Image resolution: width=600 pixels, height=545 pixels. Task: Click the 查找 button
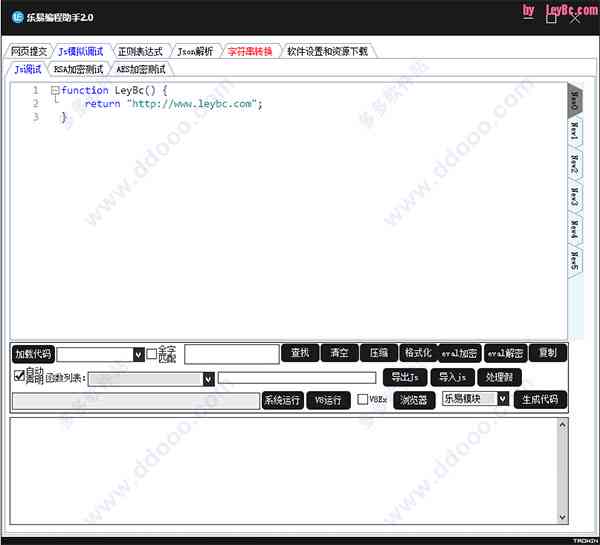(x=300, y=352)
